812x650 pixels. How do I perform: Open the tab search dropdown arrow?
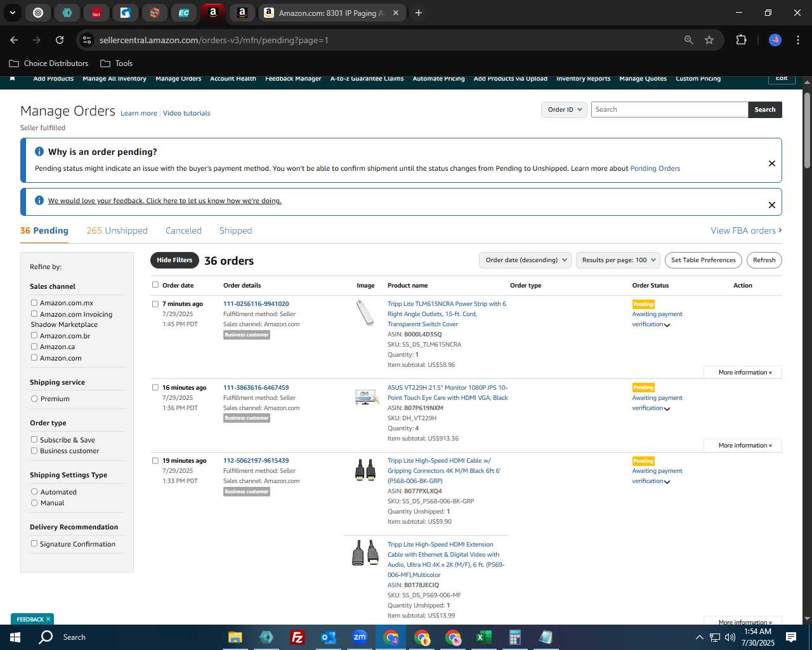coord(12,13)
